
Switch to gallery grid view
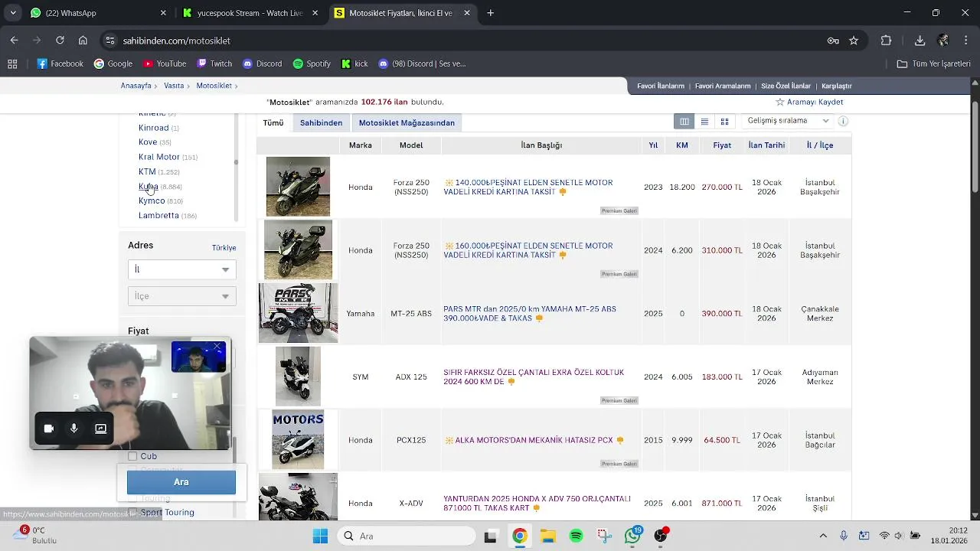724,121
